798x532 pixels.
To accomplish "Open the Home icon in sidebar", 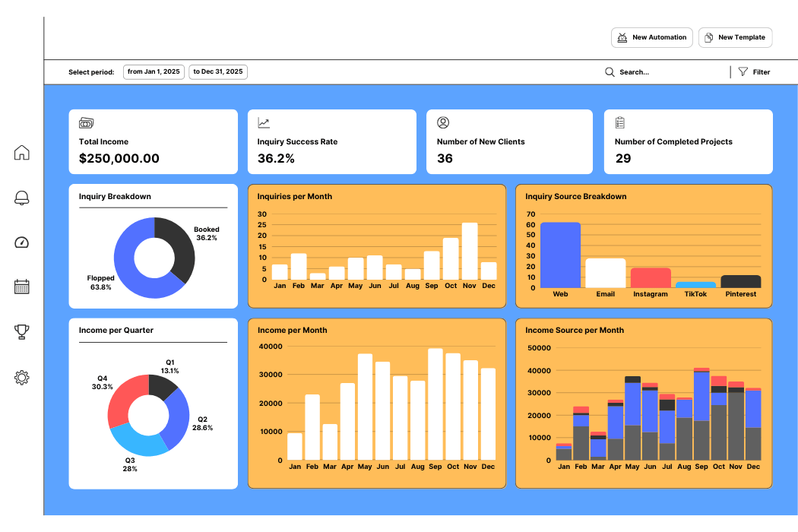I will tap(22, 153).
